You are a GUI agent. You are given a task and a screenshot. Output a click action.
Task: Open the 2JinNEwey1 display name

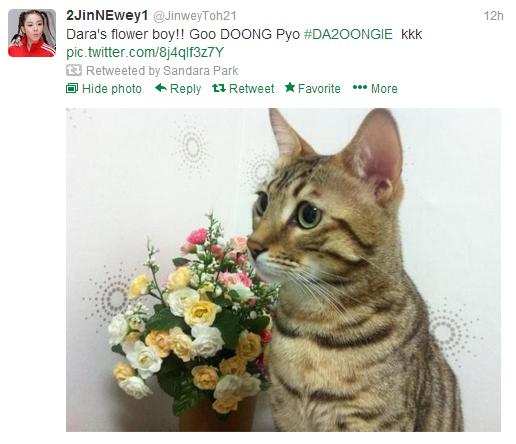click(x=107, y=16)
